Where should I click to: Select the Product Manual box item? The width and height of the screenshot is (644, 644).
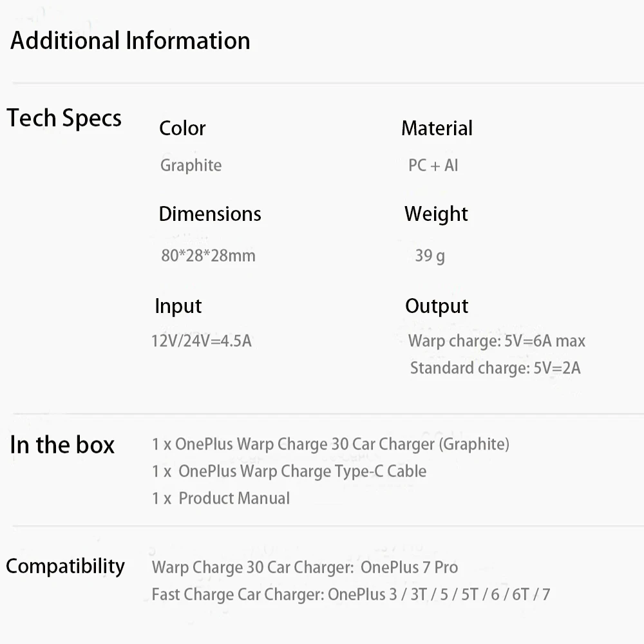pyautogui.click(x=221, y=498)
